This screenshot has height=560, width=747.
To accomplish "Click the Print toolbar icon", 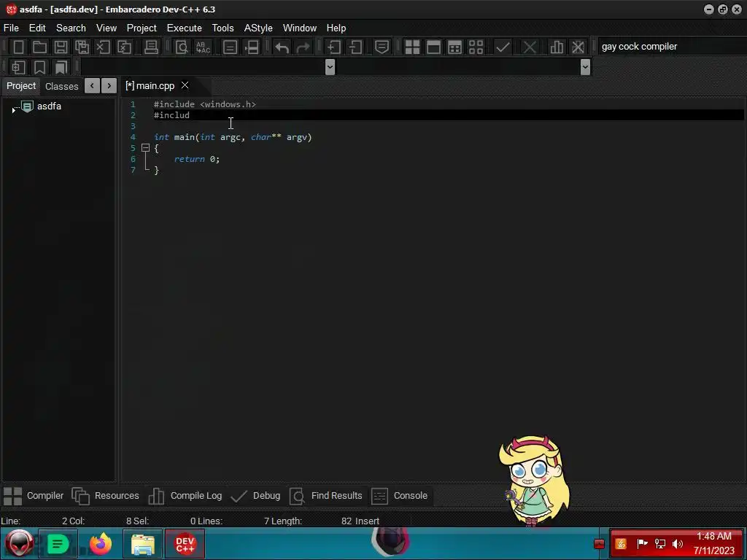I will click(151, 47).
